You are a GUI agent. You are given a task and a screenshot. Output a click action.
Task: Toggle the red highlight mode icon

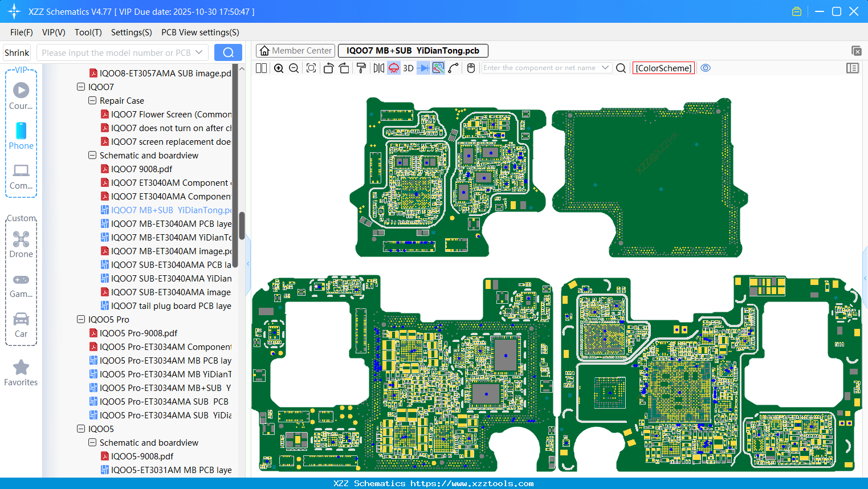[394, 68]
